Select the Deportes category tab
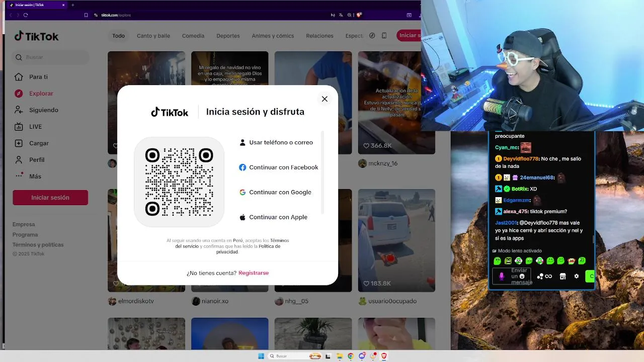The height and width of the screenshot is (362, 644). [228, 36]
